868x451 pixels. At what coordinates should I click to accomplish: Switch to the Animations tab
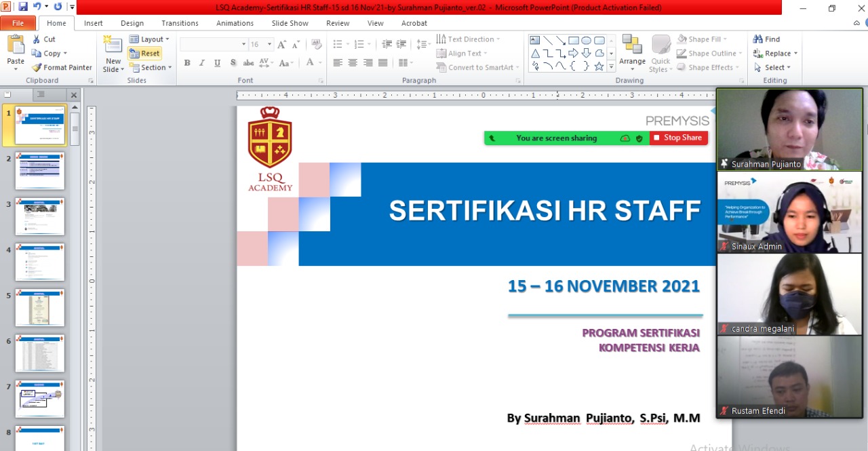[235, 23]
